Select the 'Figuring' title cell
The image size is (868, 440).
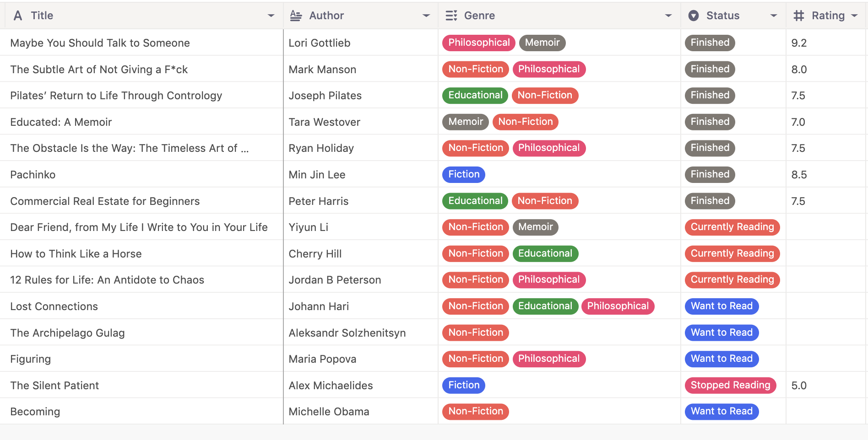[x=141, y=359]
